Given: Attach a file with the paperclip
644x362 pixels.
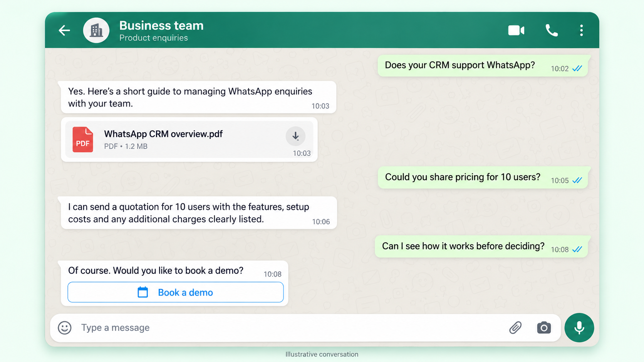Looking at the screenshot, I should pyautogui.click(x=515, y=328).
